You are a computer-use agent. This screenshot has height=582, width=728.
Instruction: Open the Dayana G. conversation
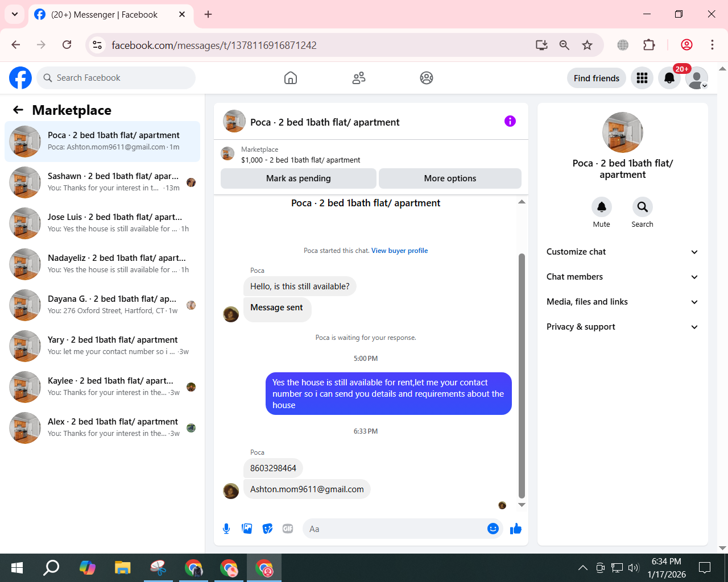tap(102, 305)
